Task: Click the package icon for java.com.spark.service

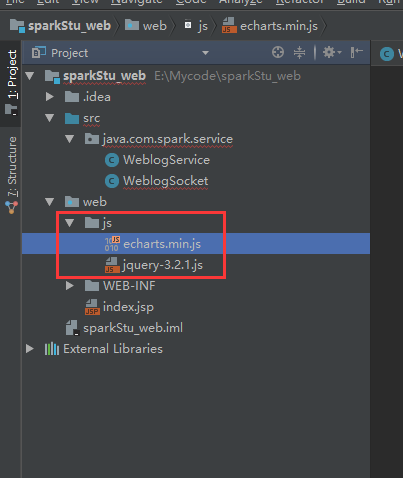Action: tap(92, 139)
